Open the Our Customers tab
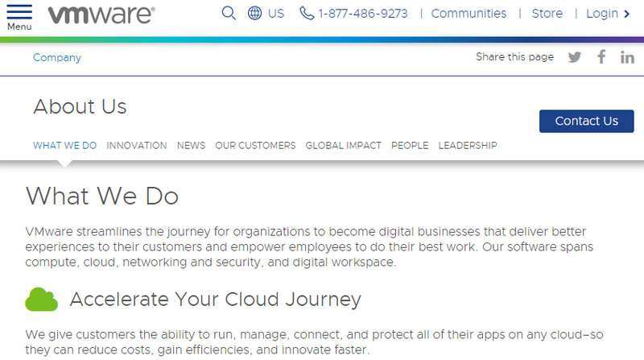 (x=255, y=146)
